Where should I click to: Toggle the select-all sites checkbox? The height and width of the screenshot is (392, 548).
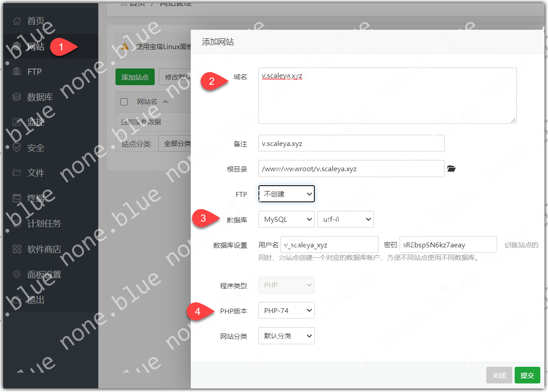point(124,102)
